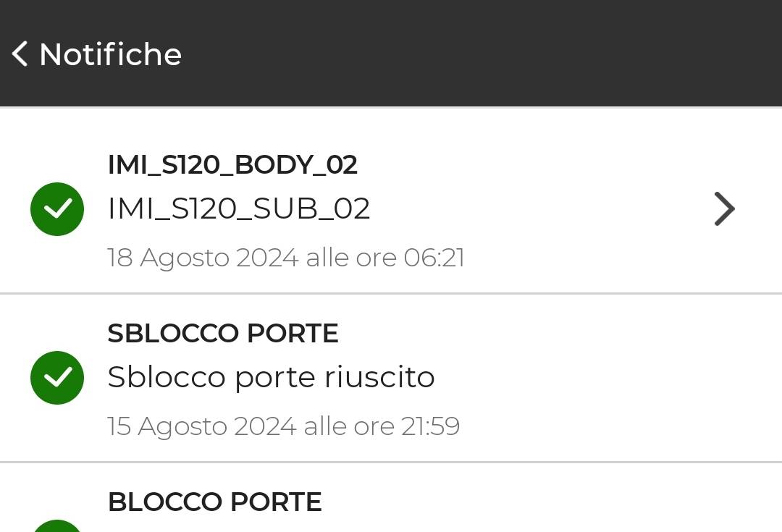Screen dimensions: 782x532
Task: Click the divider below Sblocco porte notification
Action: 391,463
